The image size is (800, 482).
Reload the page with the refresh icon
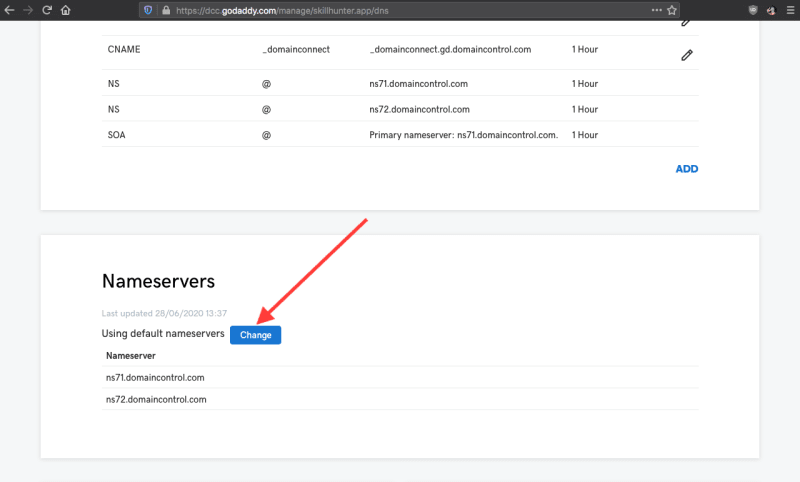coord(47,10)
